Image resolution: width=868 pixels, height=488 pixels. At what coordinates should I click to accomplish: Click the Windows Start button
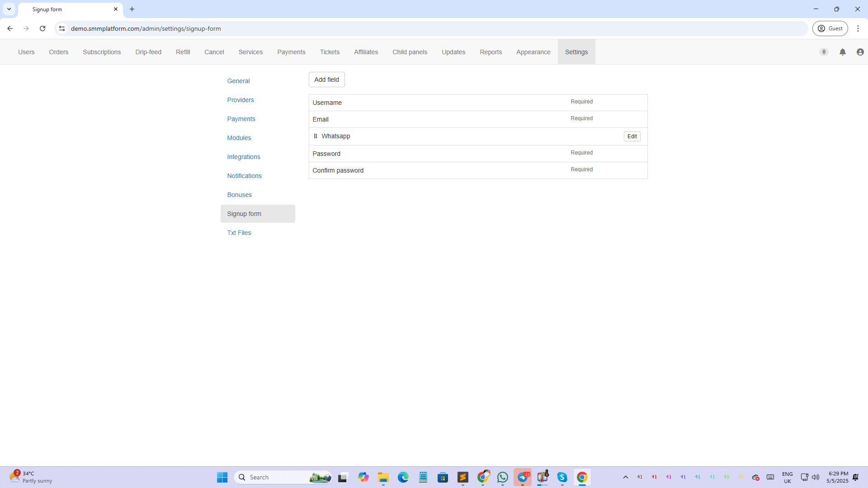coord(222,477)
